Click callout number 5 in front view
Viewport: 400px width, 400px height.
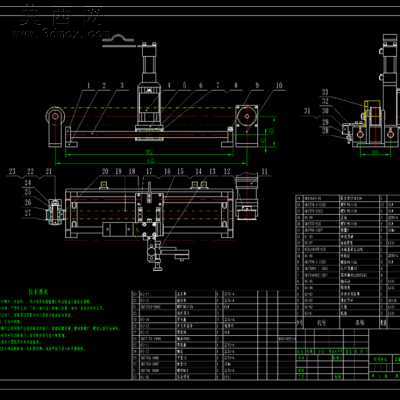point(184,86)
